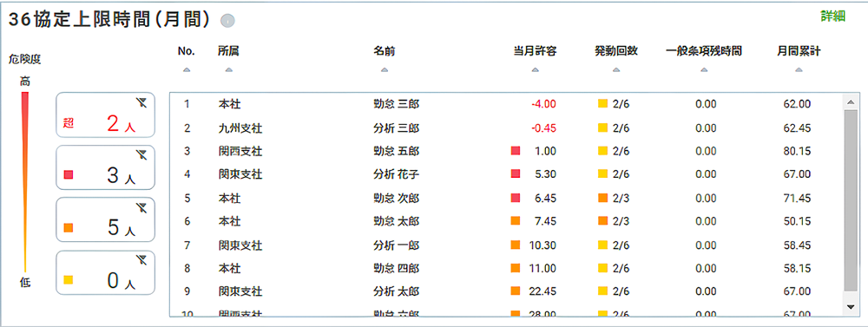Select the row for 勤怠 三郎
Image resolution: width=868 pixels, height=327 pixels.
point(506,103)
